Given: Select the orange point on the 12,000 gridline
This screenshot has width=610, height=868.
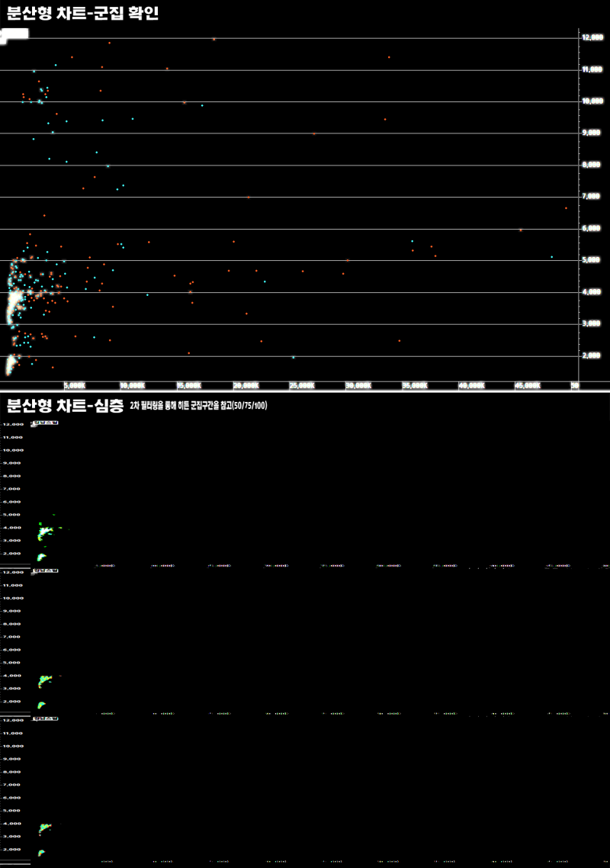Looking at the screenshot, I should [213, 40].
